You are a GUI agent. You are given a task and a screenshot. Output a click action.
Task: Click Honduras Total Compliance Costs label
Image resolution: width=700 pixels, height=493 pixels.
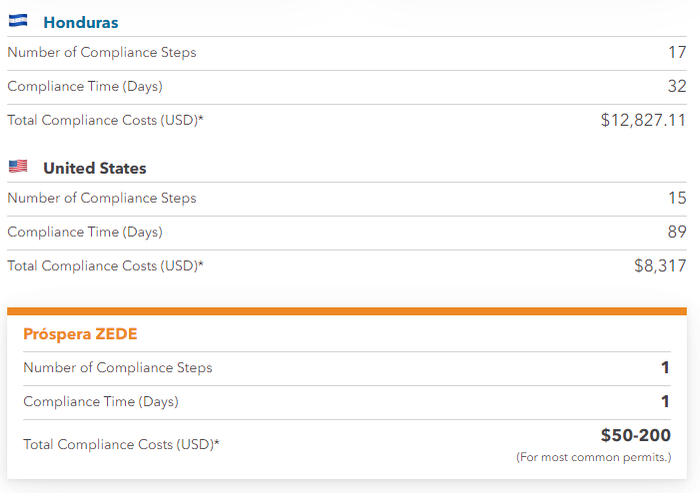(105, 120)
